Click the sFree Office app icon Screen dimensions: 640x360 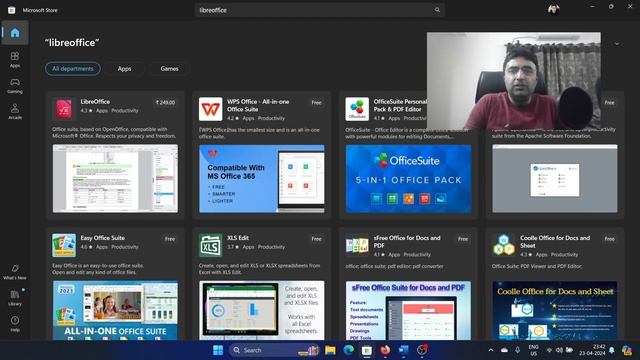[x=357, y=245]
